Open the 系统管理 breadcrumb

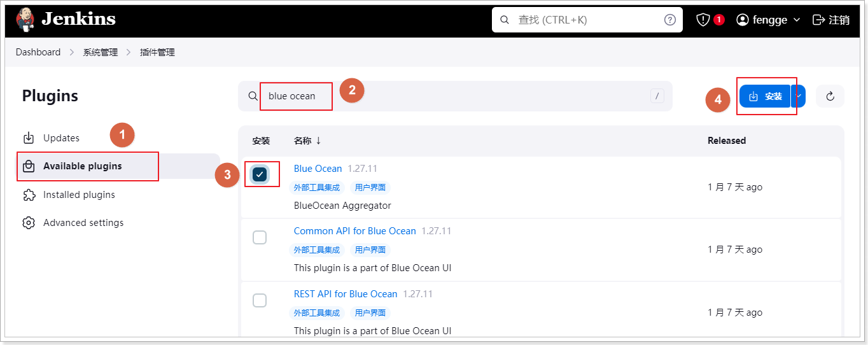click(x=101, y=52)
